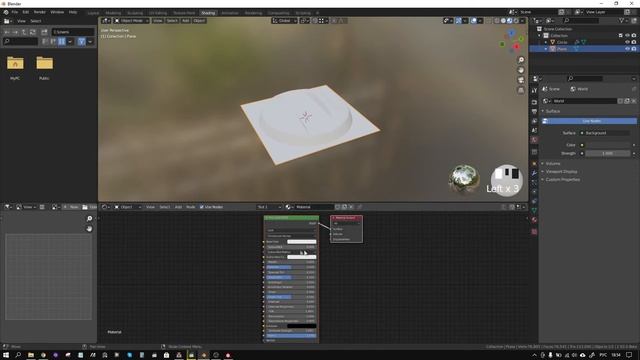The width and height of the screenshot is (640, 360).
Task: Switch to the Animation workspace tab
Action: (x=230, y=13)
